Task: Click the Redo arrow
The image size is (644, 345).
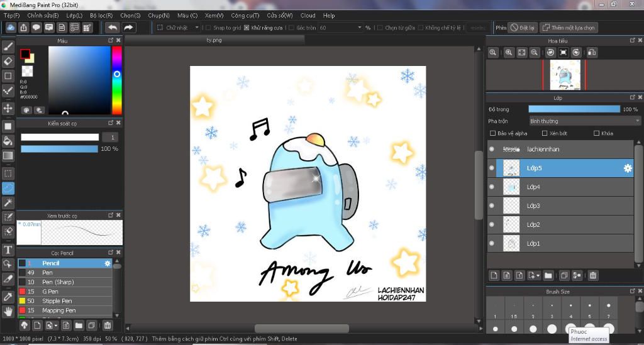Action: click(128, 28)
